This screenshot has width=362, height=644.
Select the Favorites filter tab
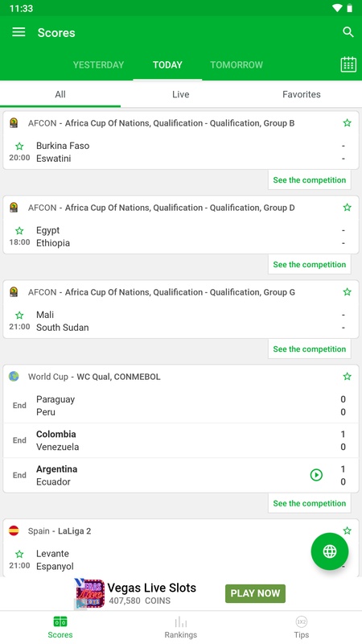(301, 94)
